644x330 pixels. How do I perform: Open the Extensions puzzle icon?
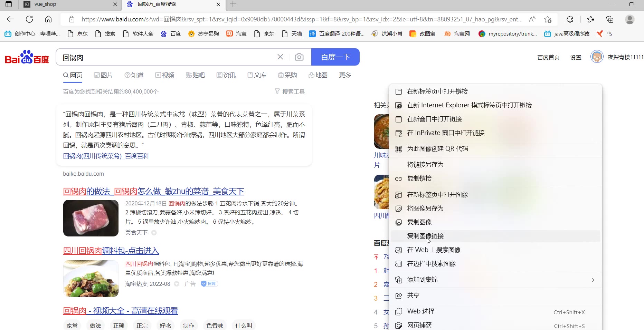pos(570,19)
